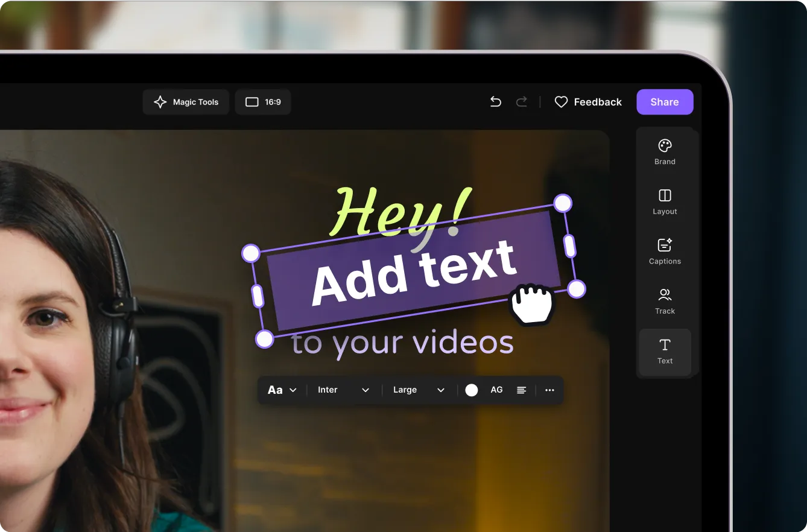Viewport: 807px width, 532px height.
Task: Pick the white text color swatch
Action: (x=472, y=390)
